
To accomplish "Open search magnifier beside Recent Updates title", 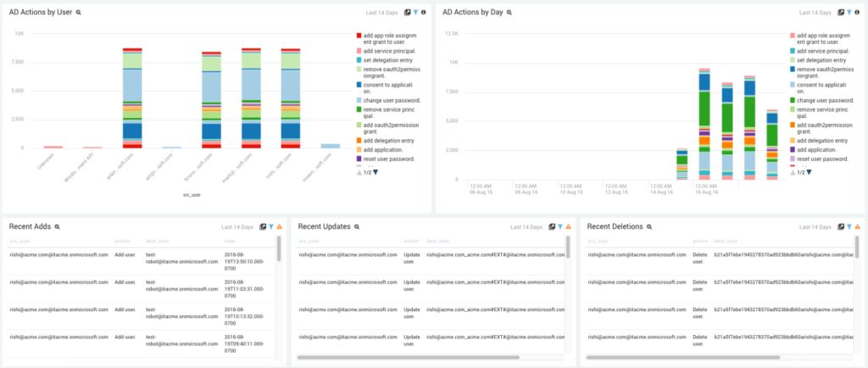I will click(x=357, y=227).
